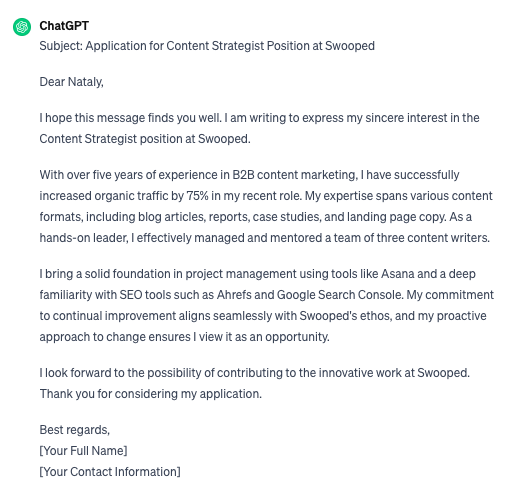Click the line mentioning Swooped's ethos
The height and width of the screenshot is (485, 529).
click(263, 316)
